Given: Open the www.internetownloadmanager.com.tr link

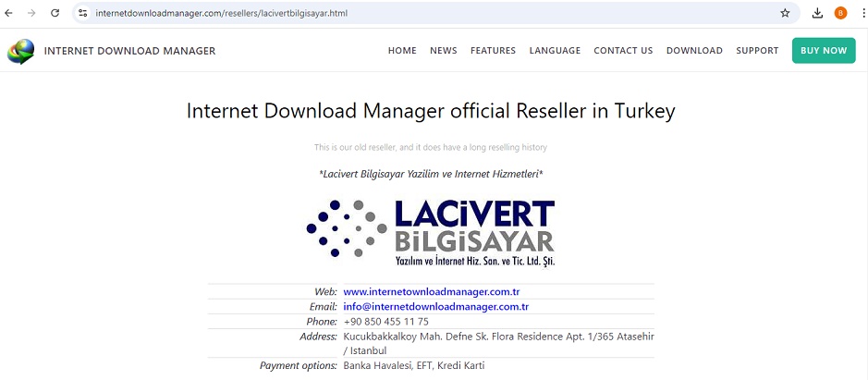Looking at the screenshot, I should tap(432, 291).
